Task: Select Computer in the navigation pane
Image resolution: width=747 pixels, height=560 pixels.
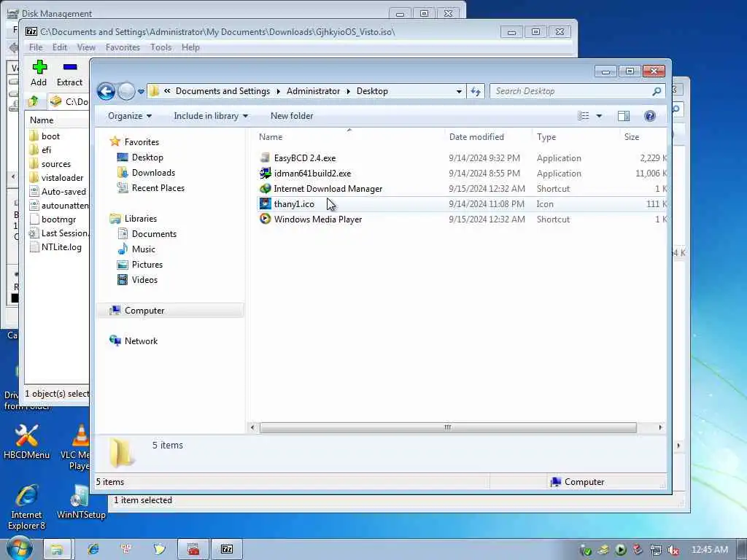Action: pyautogui.click(x=144, y=311)
